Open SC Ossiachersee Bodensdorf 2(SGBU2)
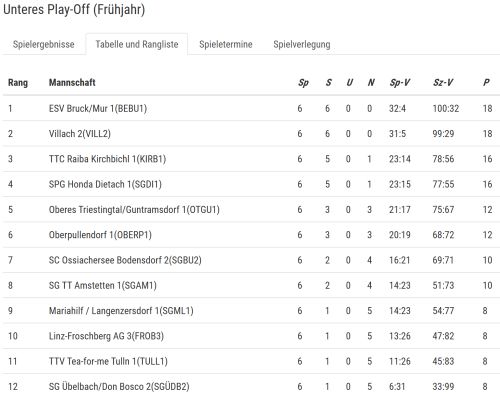Image resolution: width=500 pixels, height=397 pixels. (x=125, y=260)
